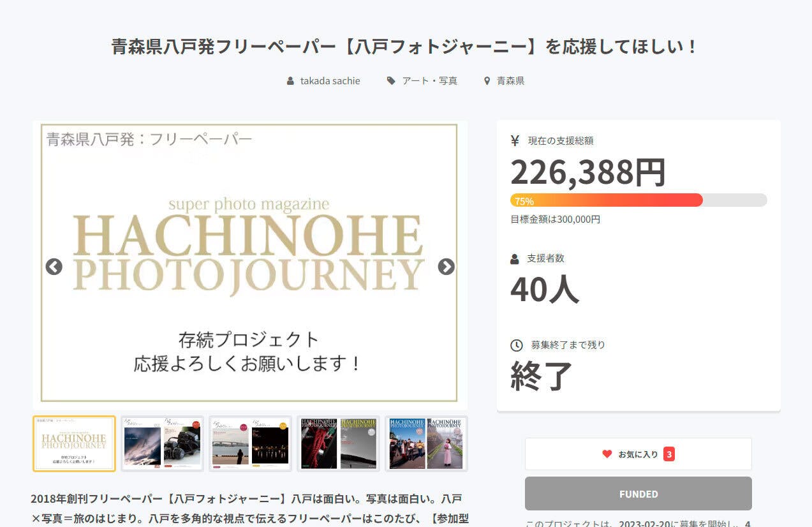Click the 75% funding progress bar
Viewport: 812px width, 527px height.
(638, 200)
